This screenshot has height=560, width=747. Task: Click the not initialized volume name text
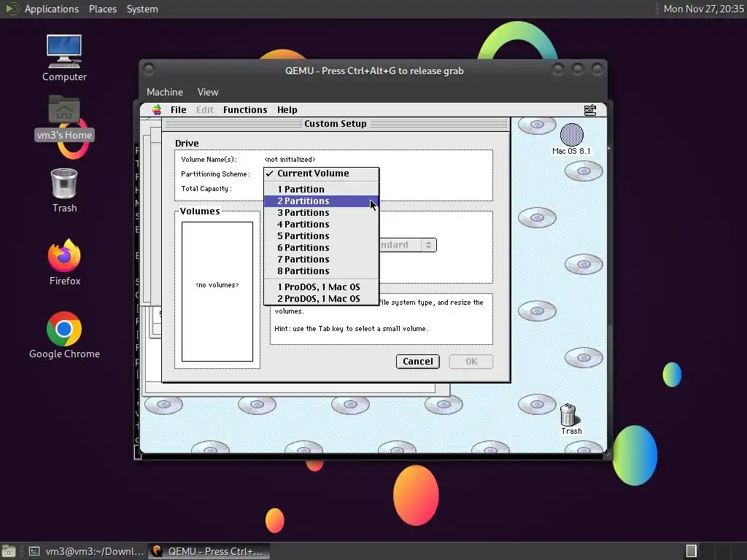click(290, 160)
